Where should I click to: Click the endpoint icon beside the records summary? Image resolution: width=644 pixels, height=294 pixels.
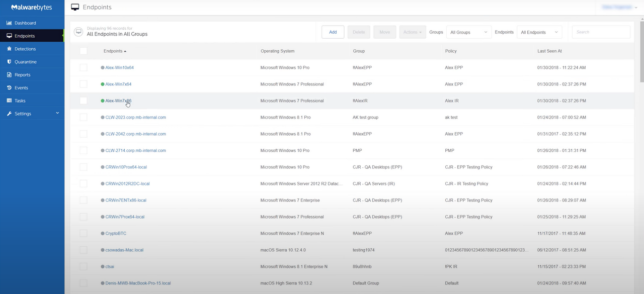78,31
